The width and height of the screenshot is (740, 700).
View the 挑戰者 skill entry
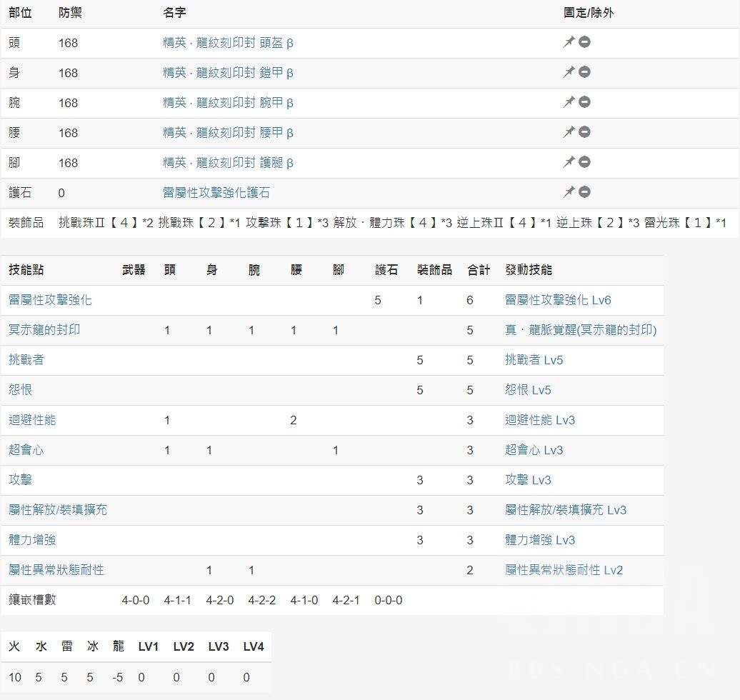pyautogui.click(x=26, y=360)
